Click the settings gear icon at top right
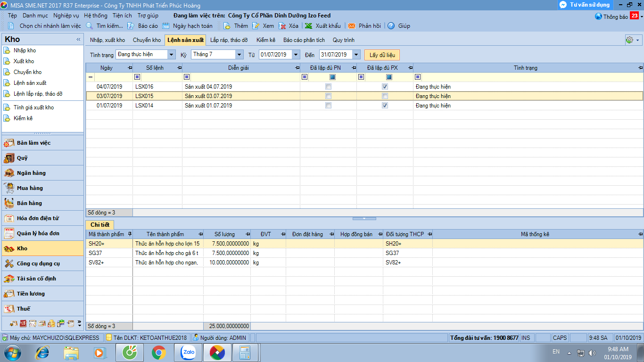 [x=629, y=40]
